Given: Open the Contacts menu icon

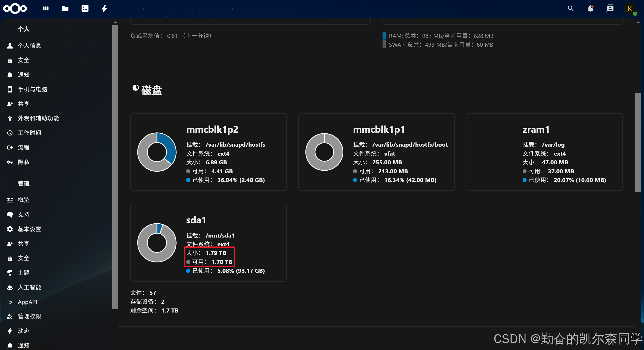Looking at the screenshot, I should 610,9.
